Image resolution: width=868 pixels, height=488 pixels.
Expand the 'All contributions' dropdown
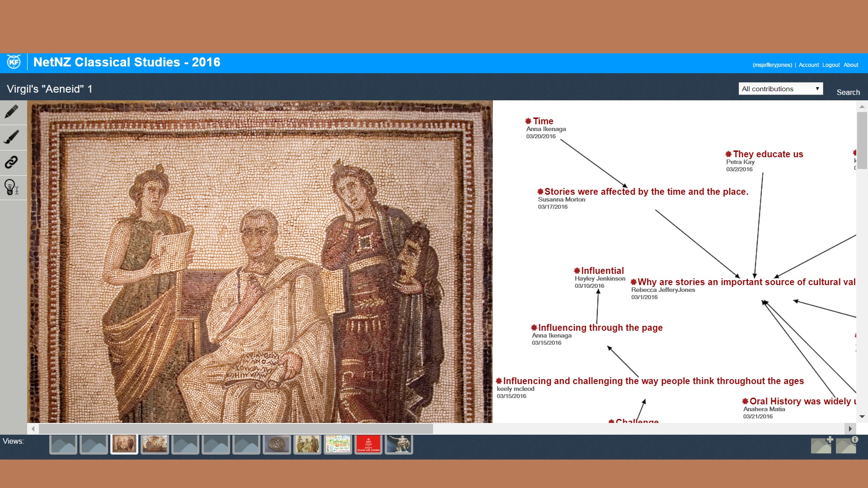pos(781,89)
